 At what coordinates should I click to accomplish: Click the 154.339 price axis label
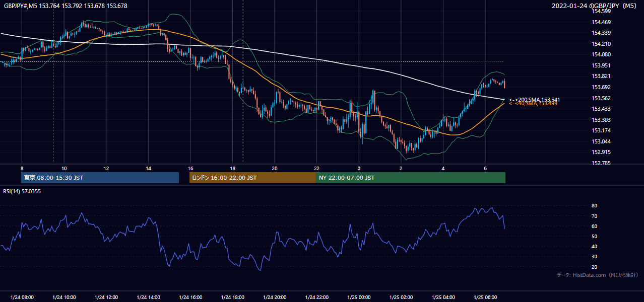601,33
